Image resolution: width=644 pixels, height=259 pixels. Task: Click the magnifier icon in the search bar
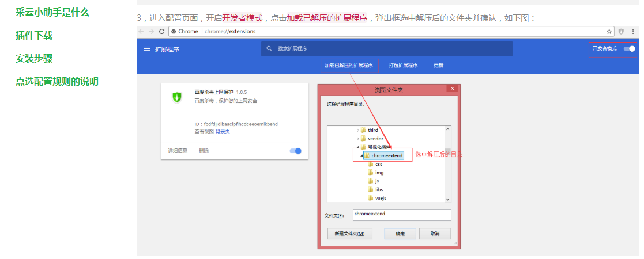(x=269, y=48)
